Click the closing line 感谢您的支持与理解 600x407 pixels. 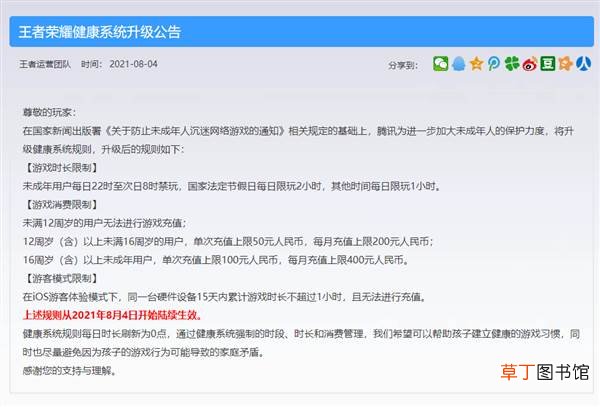tap(69, 371)
